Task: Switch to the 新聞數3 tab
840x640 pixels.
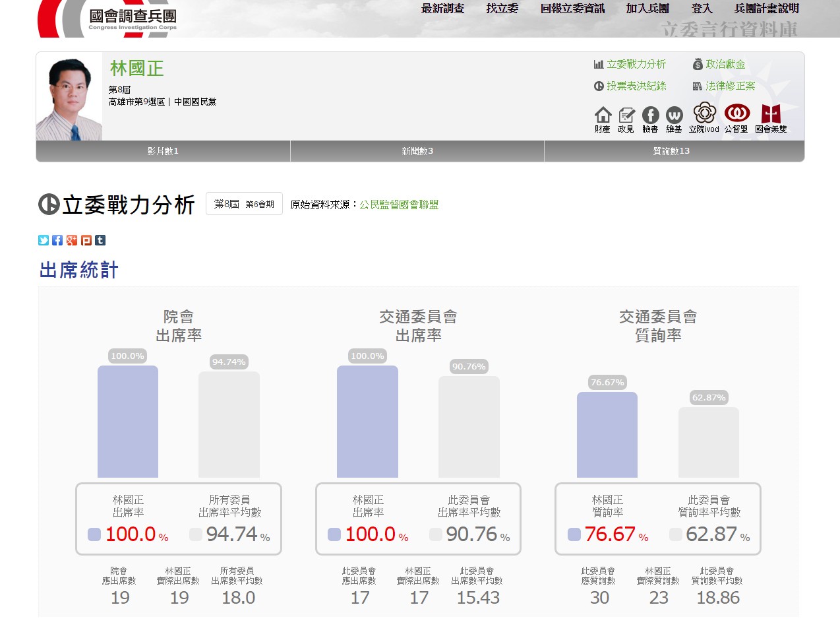Action: [x=417, y=151]
